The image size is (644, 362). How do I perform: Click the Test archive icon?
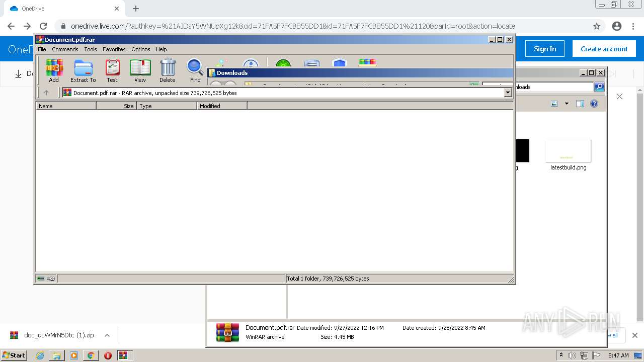pyautogui.click(x=112, y=71)
